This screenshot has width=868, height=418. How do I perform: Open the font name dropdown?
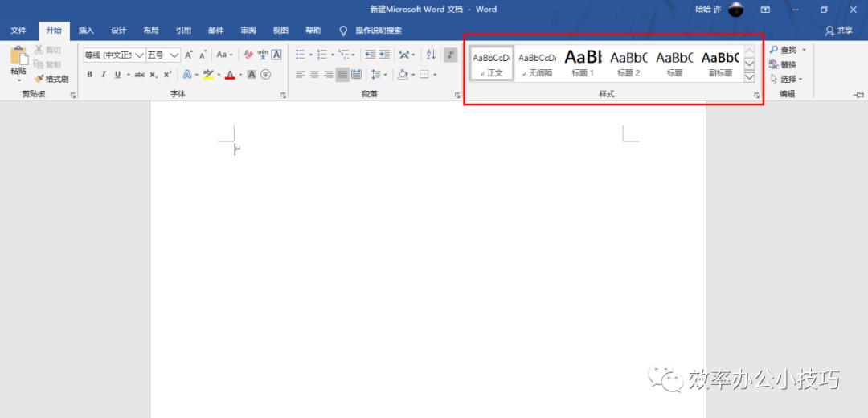tap(139, 55)
